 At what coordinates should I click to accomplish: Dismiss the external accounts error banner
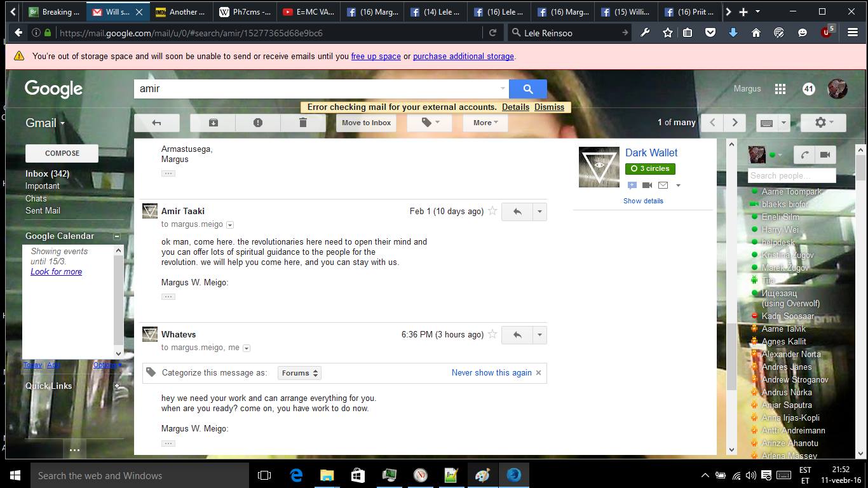point(549,107)
